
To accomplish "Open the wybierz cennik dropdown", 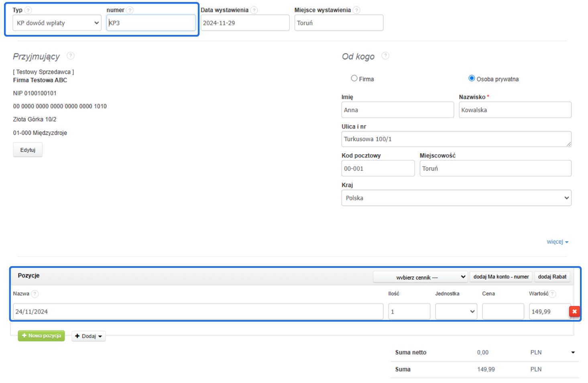I will click(x=420, y=277).
